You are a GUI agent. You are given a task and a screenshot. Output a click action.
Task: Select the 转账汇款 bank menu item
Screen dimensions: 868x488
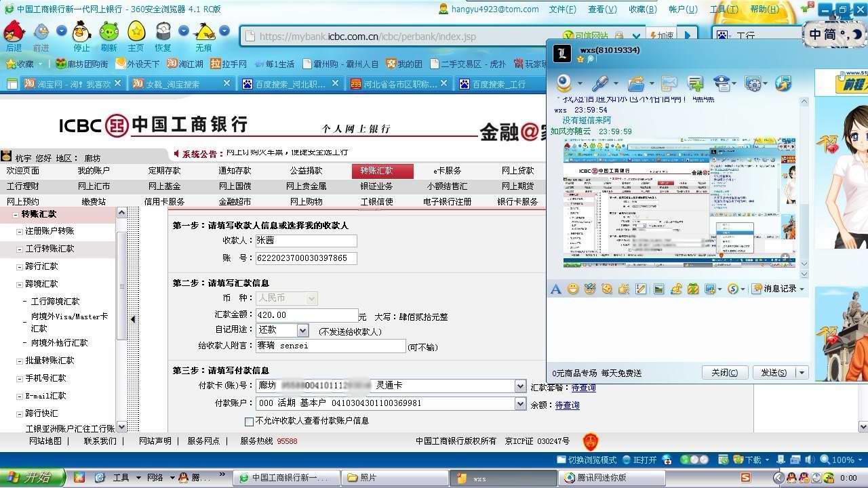(382, 171)
